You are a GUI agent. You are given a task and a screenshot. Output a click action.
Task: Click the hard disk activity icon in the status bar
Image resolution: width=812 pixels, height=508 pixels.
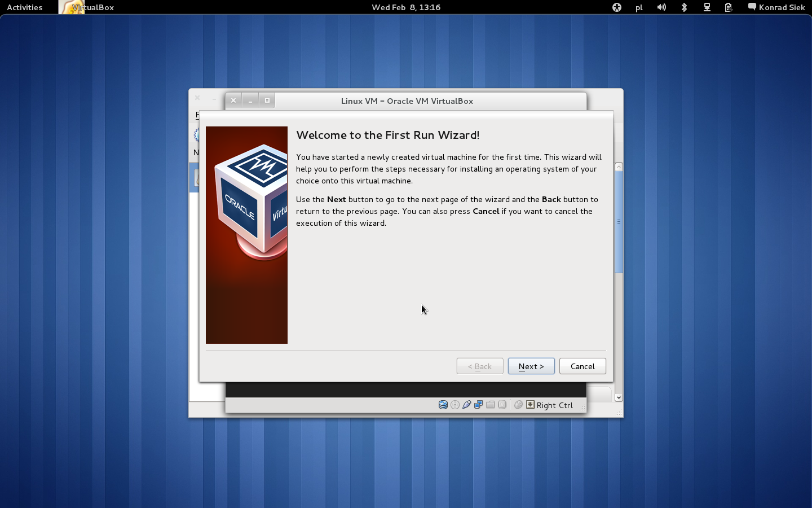pos(443,405)
